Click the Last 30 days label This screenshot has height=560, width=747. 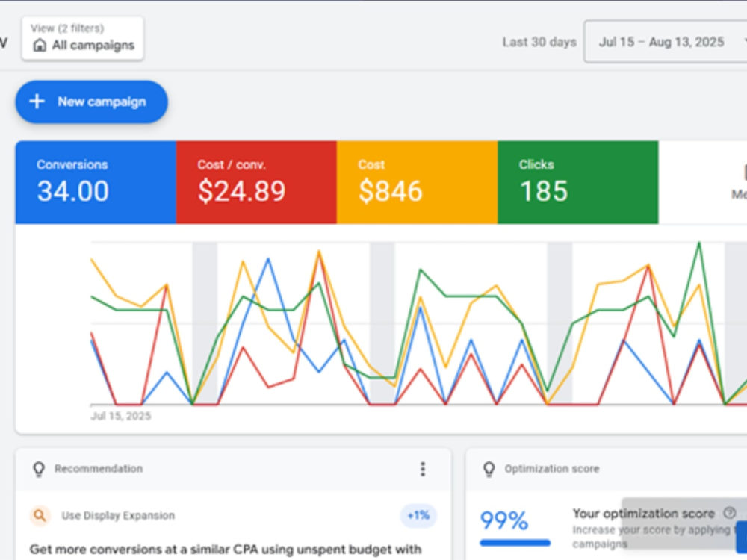[x=539, y=42]
